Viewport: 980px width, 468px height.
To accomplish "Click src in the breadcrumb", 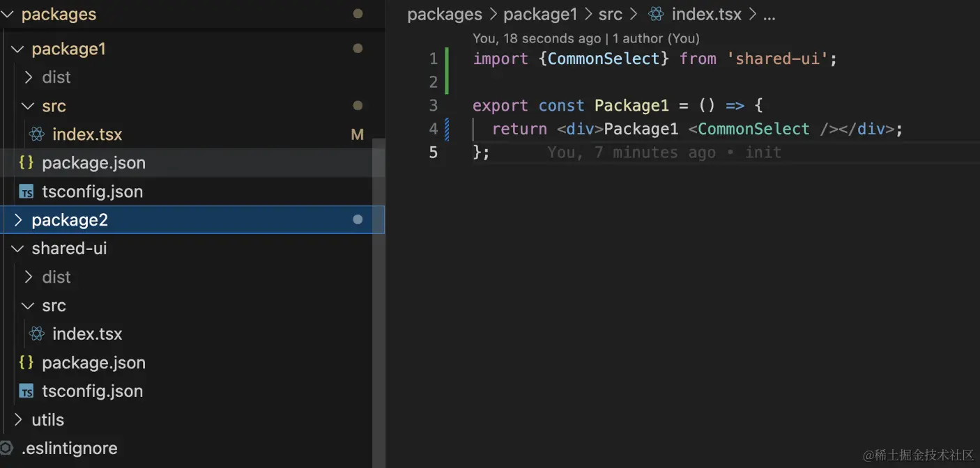I will pos(610,15).
